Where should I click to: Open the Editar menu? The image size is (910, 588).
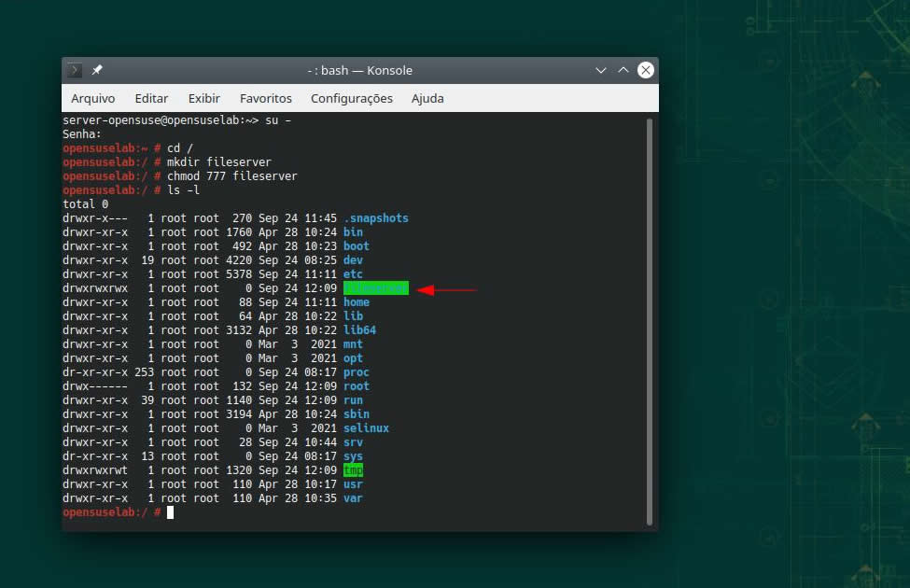(151, 98)
